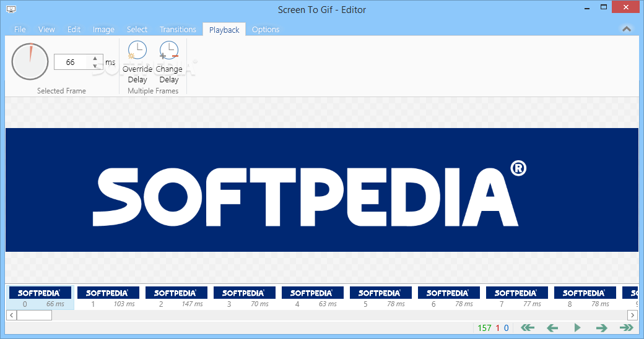Increase the delay value with up arrow
Screen dimensions: 644x339
point(95,58)
